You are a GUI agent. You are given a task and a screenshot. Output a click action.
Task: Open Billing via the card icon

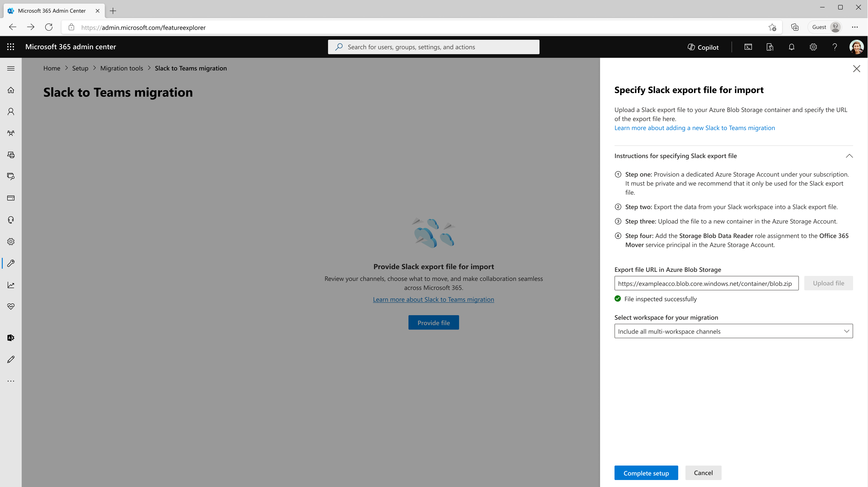point(10,198)
